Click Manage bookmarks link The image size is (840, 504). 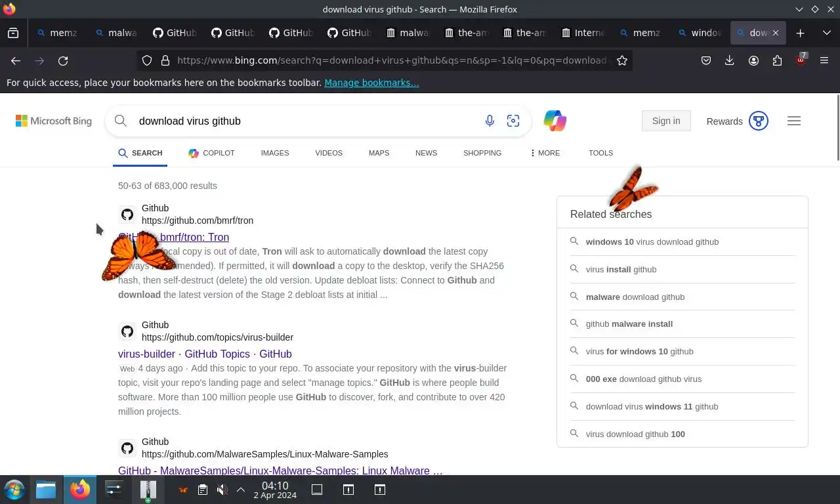click(371, 83)
